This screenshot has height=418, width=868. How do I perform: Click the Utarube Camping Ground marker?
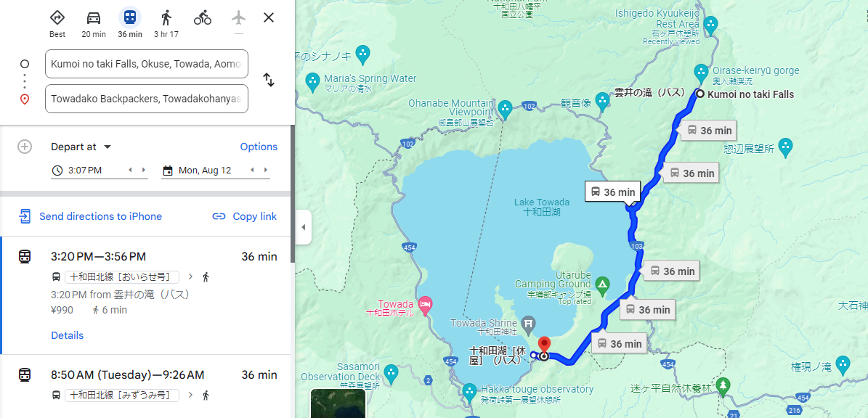(602, 284)
